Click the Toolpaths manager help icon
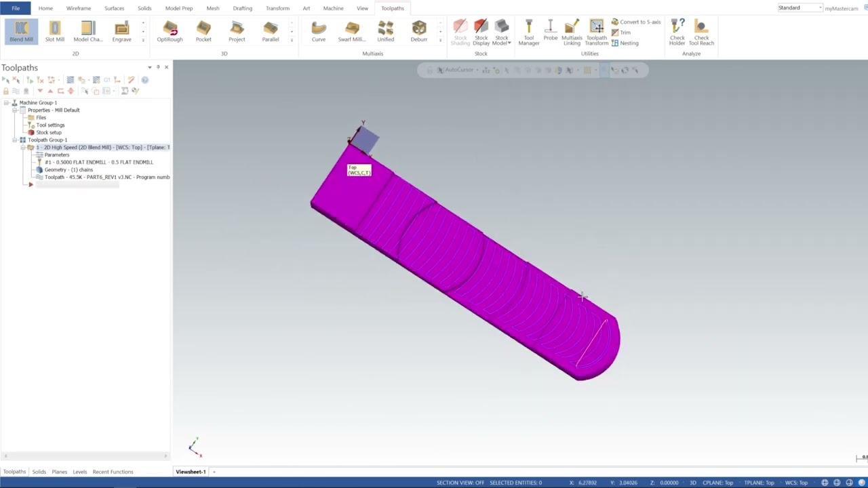The image size is (868, 488). click(144, 80)
